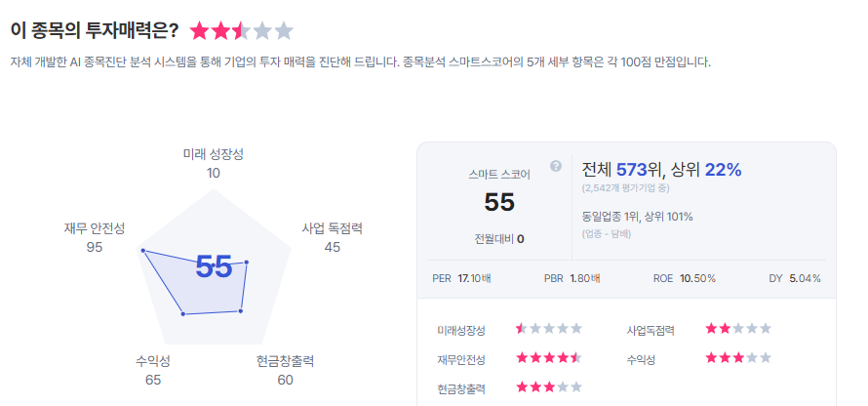Click the 수익성 star rating row
This screenshot has height=406, width=868.
738,358
